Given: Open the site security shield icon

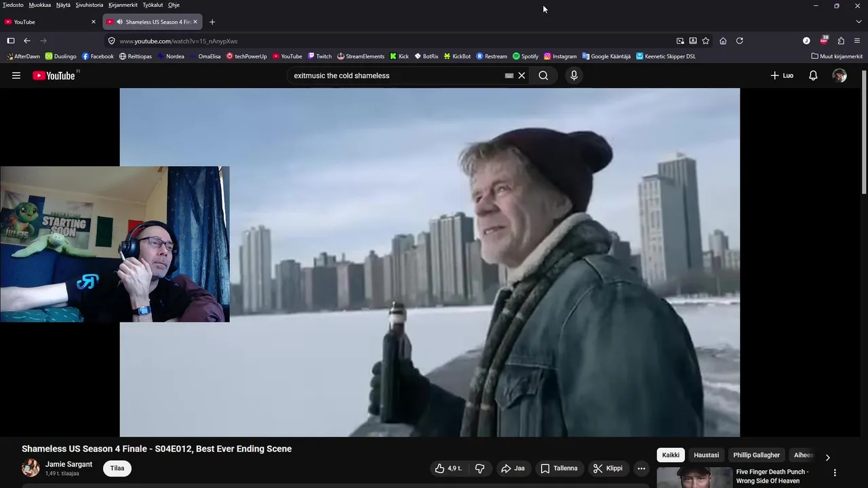Looking at the screenshot, I should point(112,41).
